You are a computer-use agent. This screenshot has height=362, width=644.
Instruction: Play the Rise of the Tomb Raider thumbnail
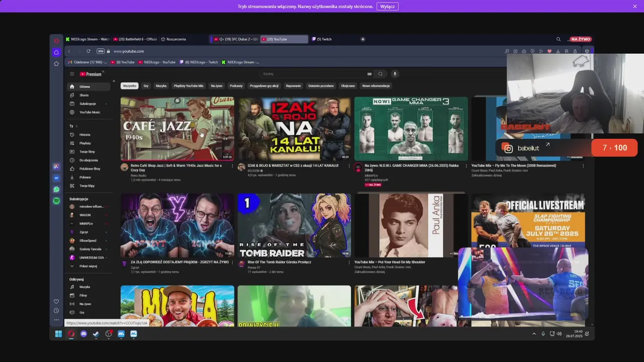click(294, 225)
